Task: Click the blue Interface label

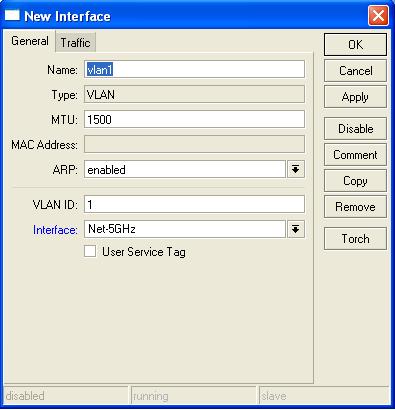Action: [55, 230]
